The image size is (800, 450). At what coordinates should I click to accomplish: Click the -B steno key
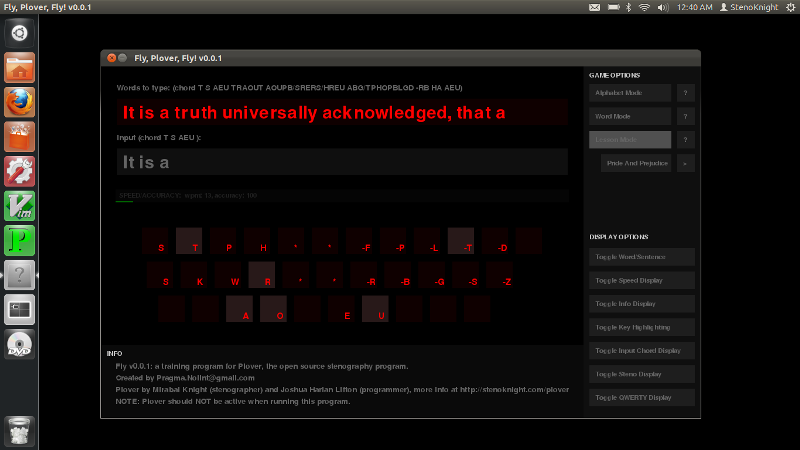tap(398, 275)
